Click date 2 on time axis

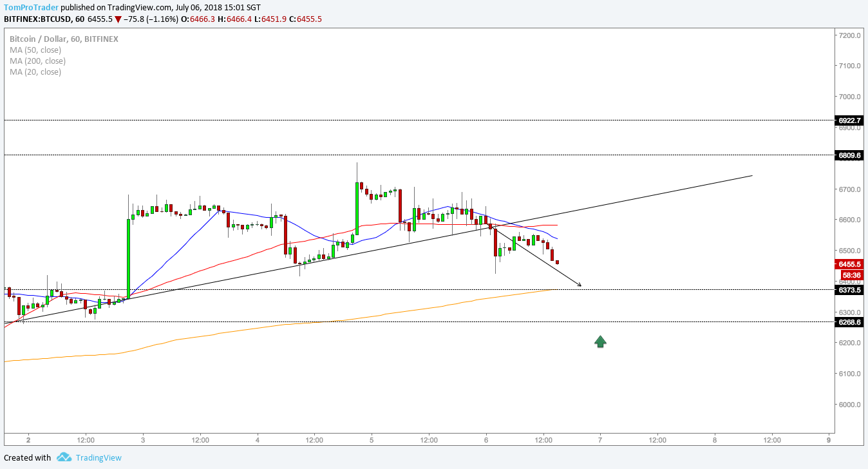click(x=28, y=441)
